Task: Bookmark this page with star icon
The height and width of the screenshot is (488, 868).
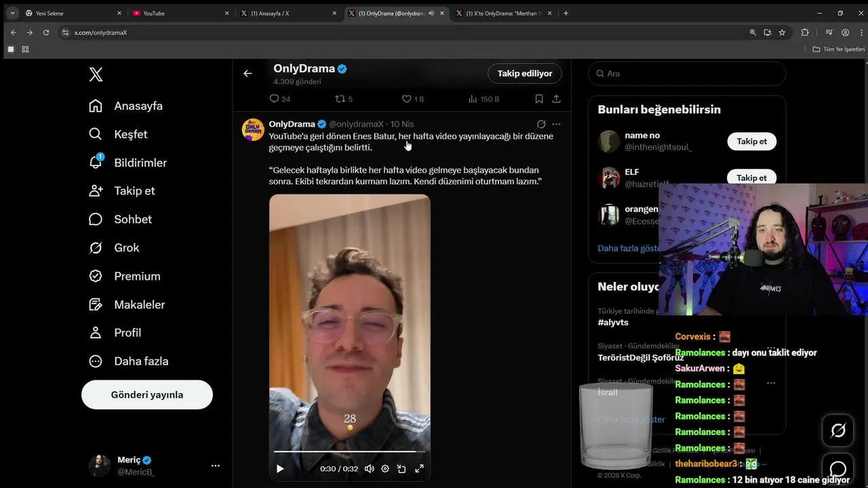Action: [x=782, y=32]
